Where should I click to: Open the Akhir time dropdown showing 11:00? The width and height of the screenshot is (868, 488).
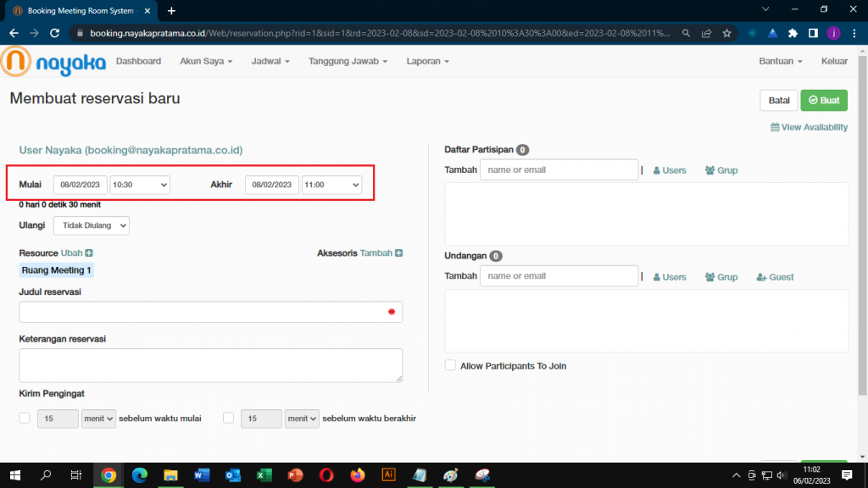331,185
